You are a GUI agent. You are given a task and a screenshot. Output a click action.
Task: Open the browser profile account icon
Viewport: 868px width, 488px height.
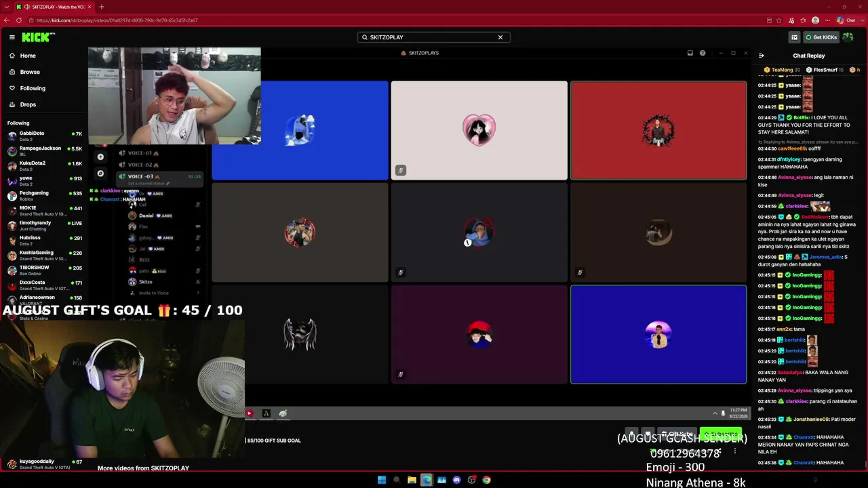click(x=815, y=20)
